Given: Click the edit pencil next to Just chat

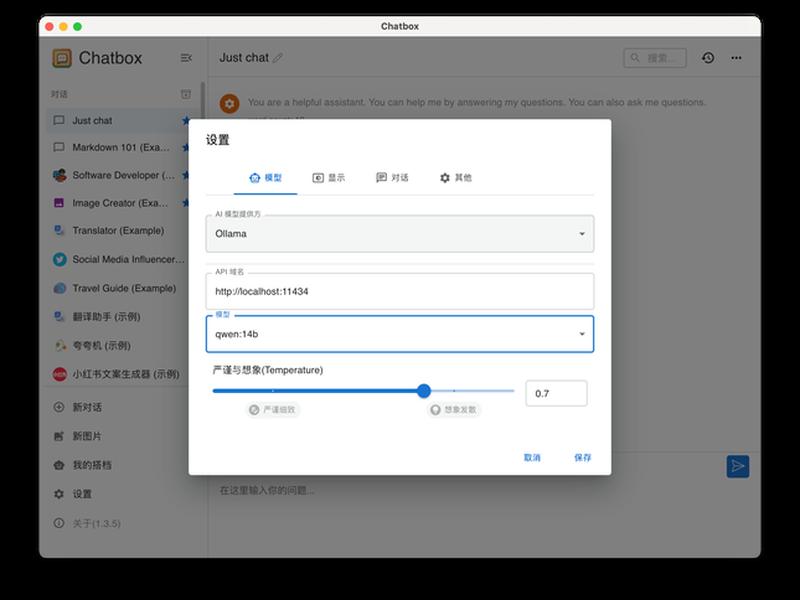Looking at the screenshot, I should pos(278,58).
